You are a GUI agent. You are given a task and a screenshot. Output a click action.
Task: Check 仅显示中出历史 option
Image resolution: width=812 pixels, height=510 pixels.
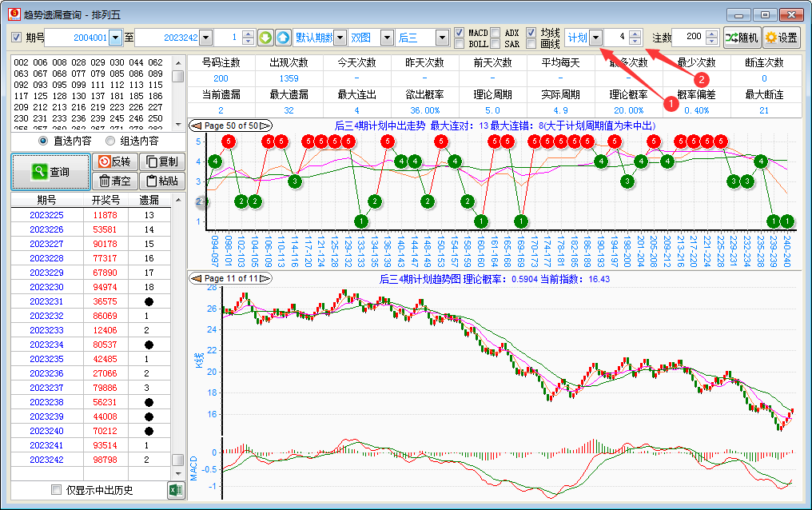coord(57,490)
